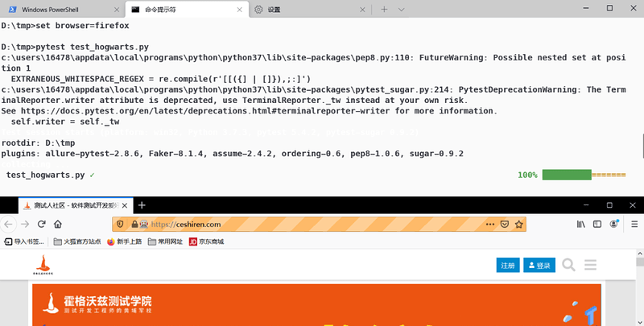The height and width of the screenshot is (326, 644).
Task: Switch to the 设置 settings tab
Action: 309,10
